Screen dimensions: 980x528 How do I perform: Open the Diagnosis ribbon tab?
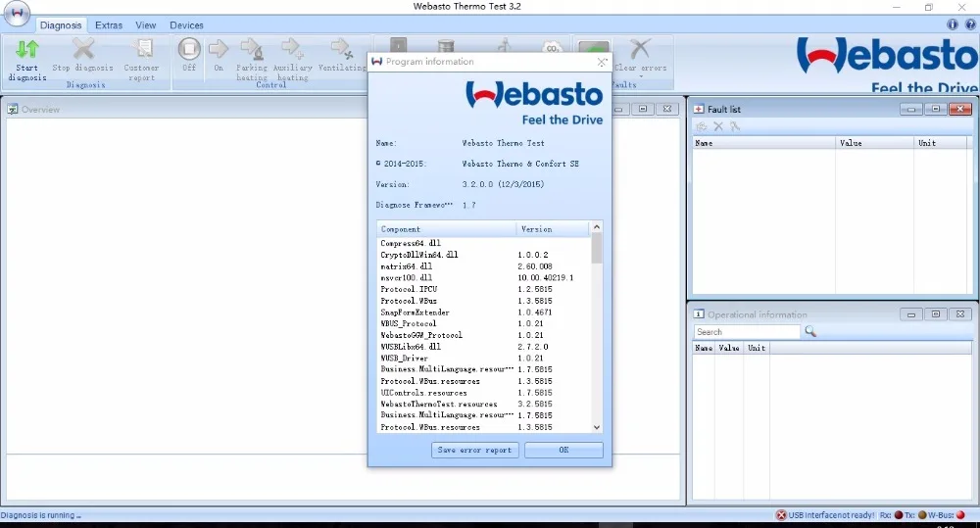[61, 25]
